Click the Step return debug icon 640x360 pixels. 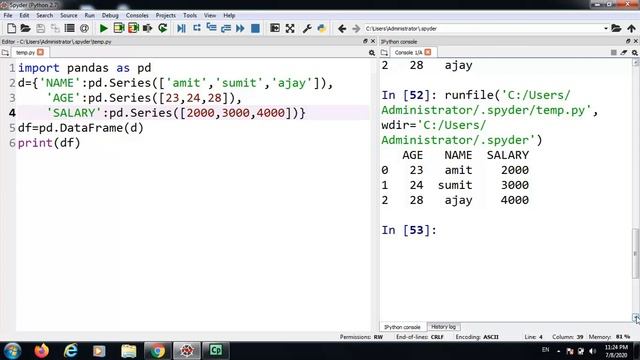tap(226, 28)
